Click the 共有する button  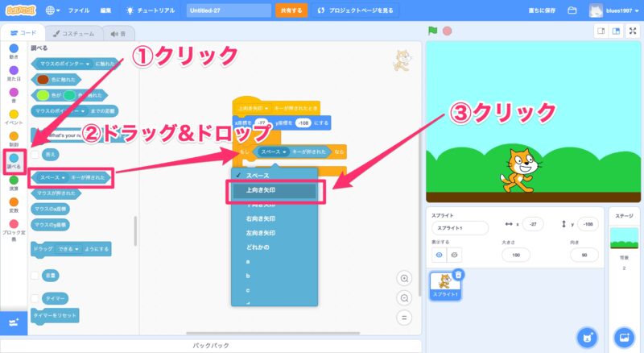click(x=291, y=10)
